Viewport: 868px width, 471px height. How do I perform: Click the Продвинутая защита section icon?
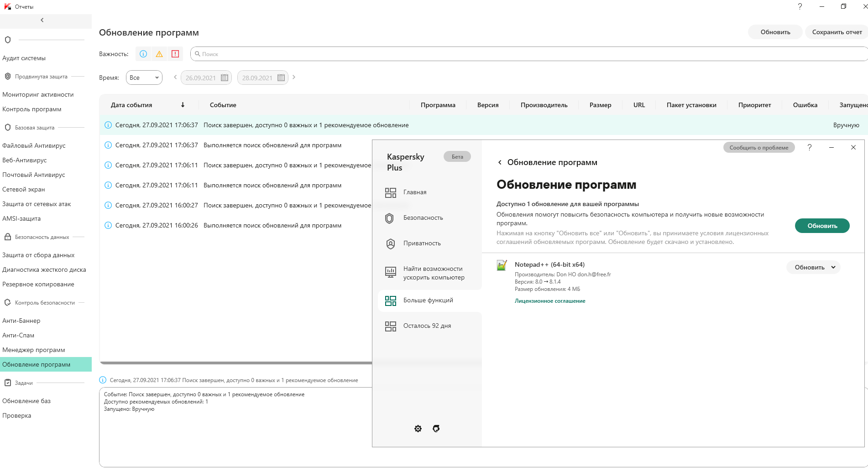7,76
